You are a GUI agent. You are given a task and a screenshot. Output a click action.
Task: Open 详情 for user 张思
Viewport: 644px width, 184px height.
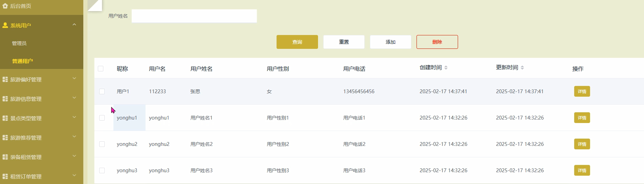pyautogui.click(x=582, y=91)
